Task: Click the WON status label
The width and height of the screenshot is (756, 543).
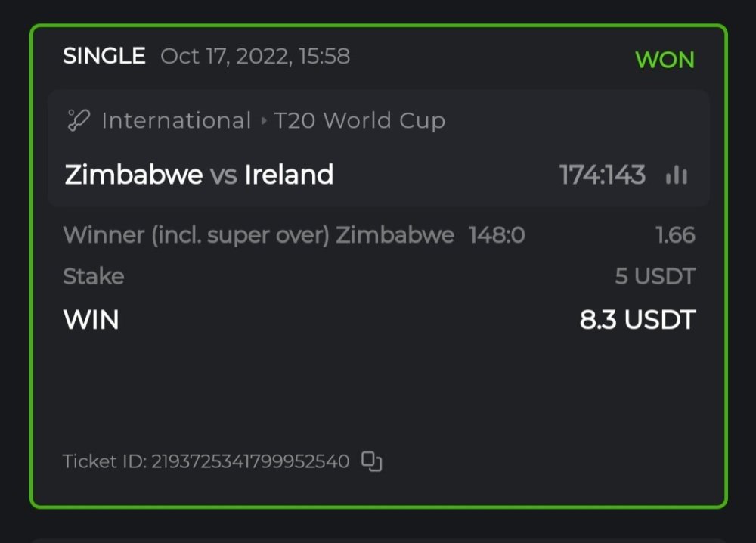Action: tap(665, 60)
